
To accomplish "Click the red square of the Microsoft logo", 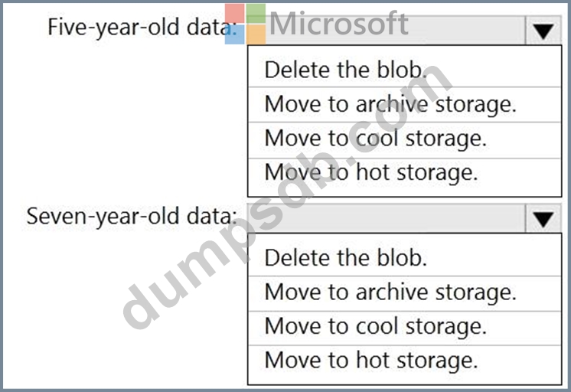I will (x=235, y=14).
